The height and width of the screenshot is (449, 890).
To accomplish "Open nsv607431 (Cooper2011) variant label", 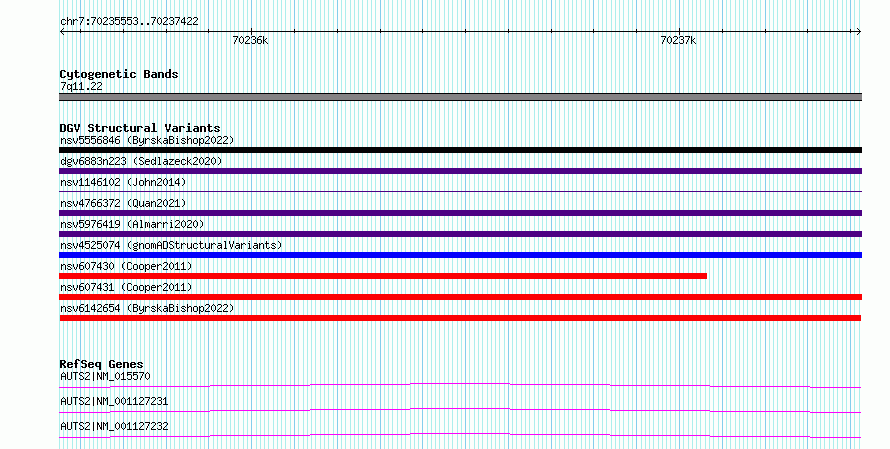I will coord(126,287).
